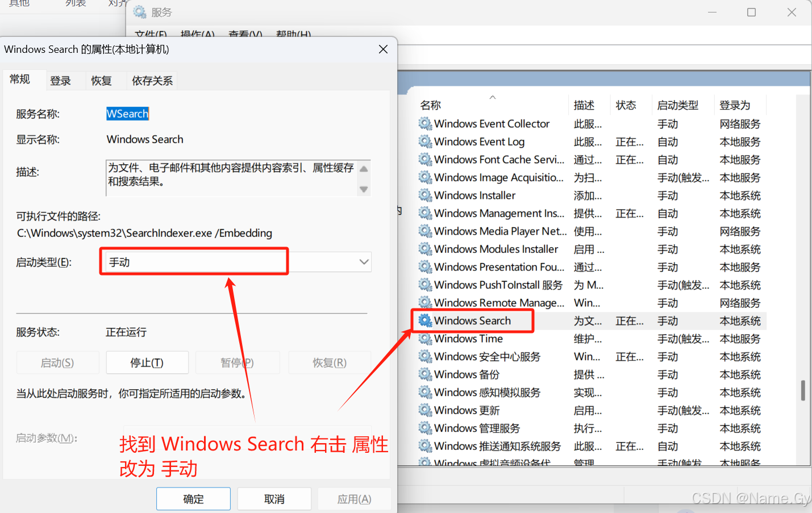Click gear icon of Windows Remote Management row
The width and height of the screenshot is (812, 513).
(425, 302)
